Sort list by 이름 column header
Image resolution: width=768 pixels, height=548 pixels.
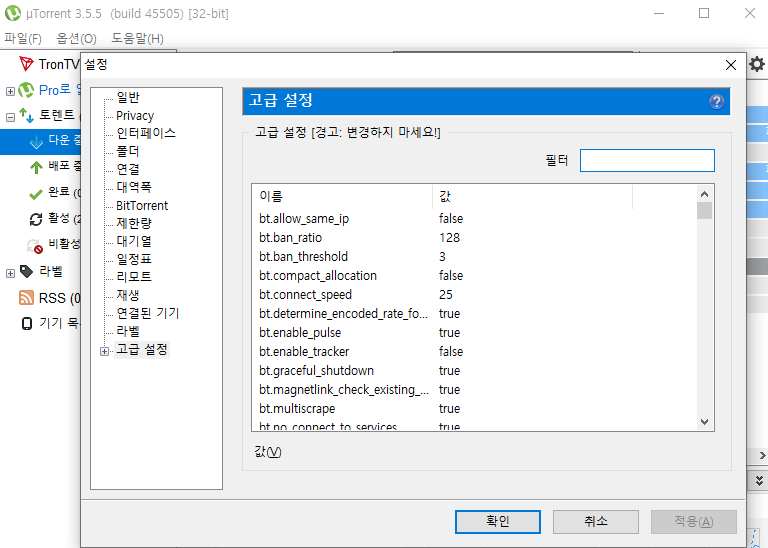point(342,196)
